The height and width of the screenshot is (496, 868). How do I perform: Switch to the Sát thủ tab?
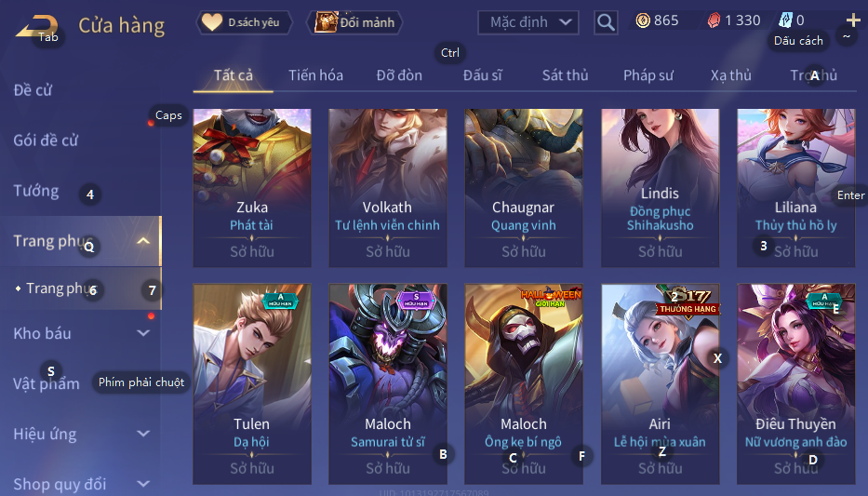tap(566, 75)
